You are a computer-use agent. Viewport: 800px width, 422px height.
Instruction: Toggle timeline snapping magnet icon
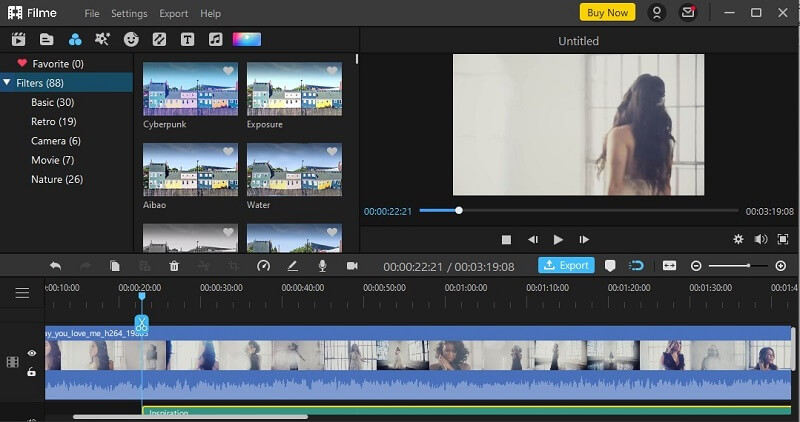(x=636, y=265)
